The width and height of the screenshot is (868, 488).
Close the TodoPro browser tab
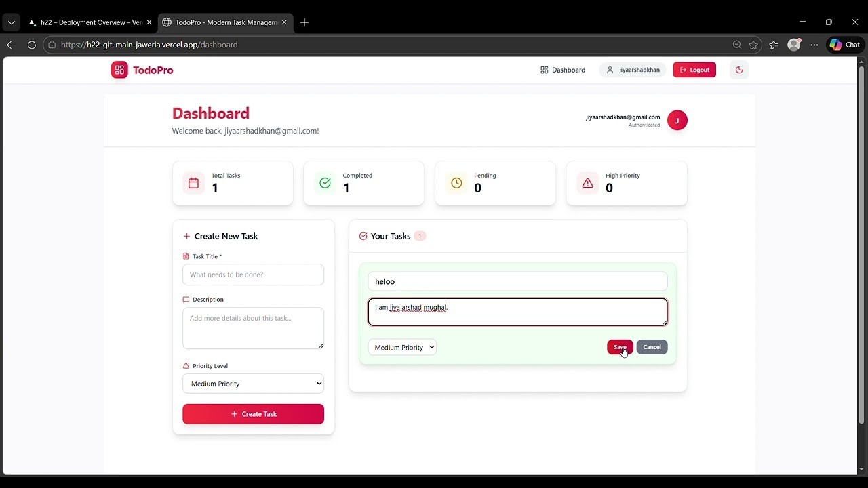tap(284, 22)
